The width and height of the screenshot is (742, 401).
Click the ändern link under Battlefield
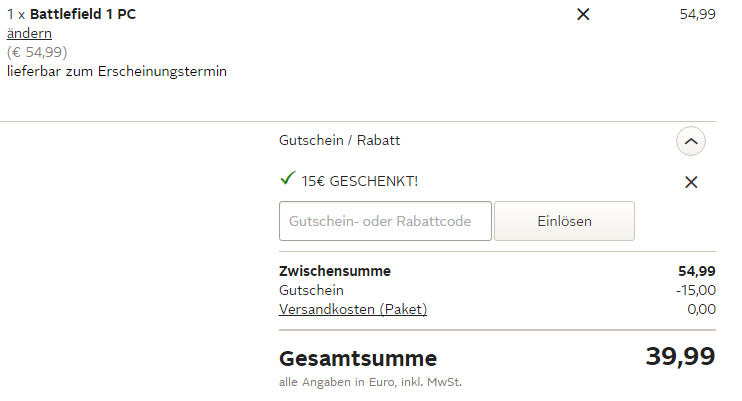[x=29, y=33]
